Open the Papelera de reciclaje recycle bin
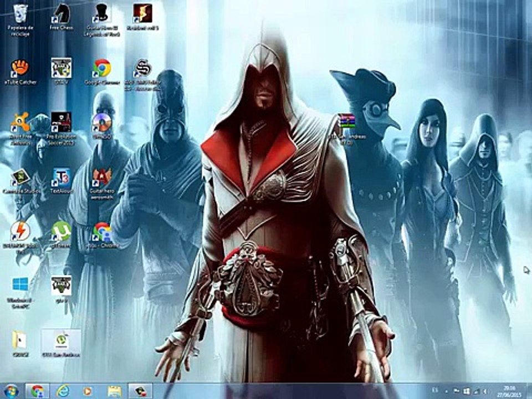The height and width of the screenshot is (399, 532). point(21,20)
